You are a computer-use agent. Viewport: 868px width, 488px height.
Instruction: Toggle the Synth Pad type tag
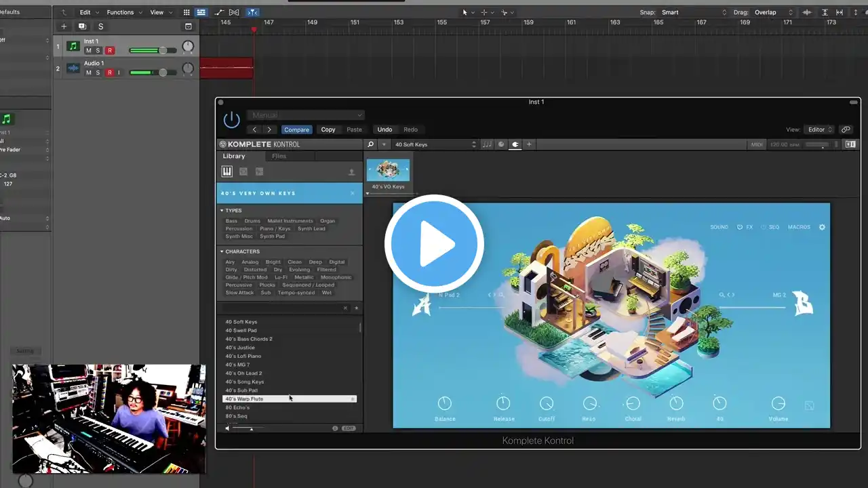click(272, 237)
